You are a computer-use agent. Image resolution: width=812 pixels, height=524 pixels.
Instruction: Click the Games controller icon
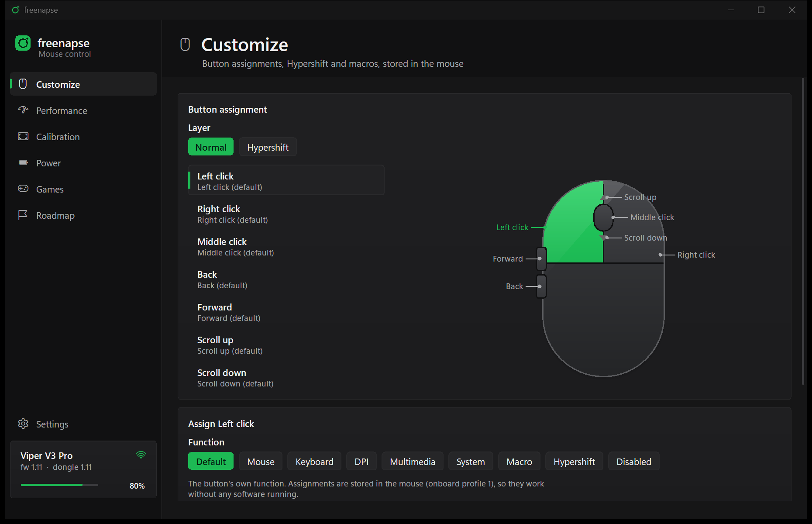(x=23, y=189)
